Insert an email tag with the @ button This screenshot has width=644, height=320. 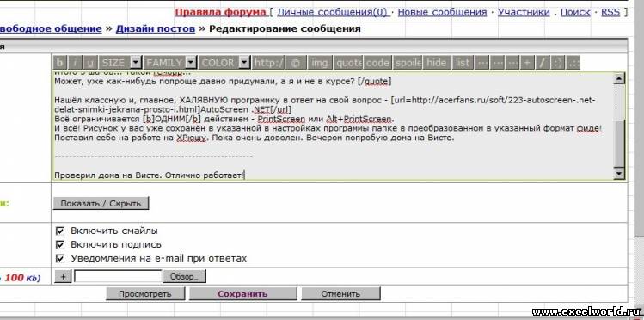(x=296, y=63)
